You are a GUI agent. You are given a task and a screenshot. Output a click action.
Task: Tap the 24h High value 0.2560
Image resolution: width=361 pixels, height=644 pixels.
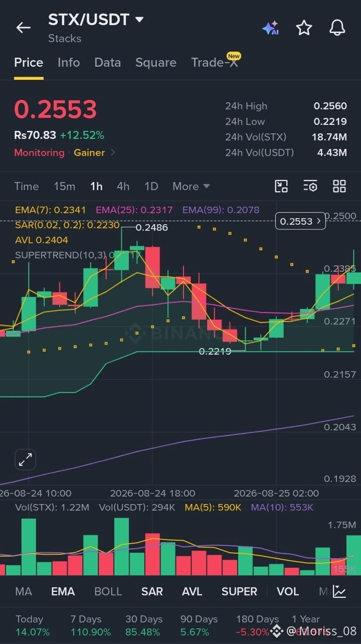[330, 106]
